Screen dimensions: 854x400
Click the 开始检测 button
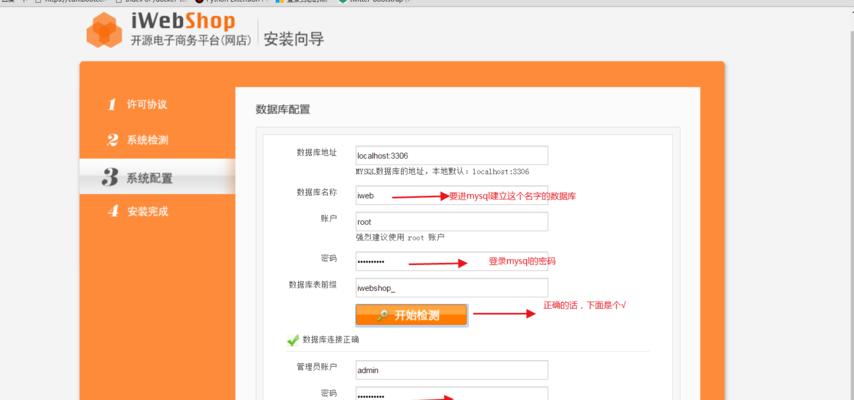pyautogui.click(x=411, y=315)
